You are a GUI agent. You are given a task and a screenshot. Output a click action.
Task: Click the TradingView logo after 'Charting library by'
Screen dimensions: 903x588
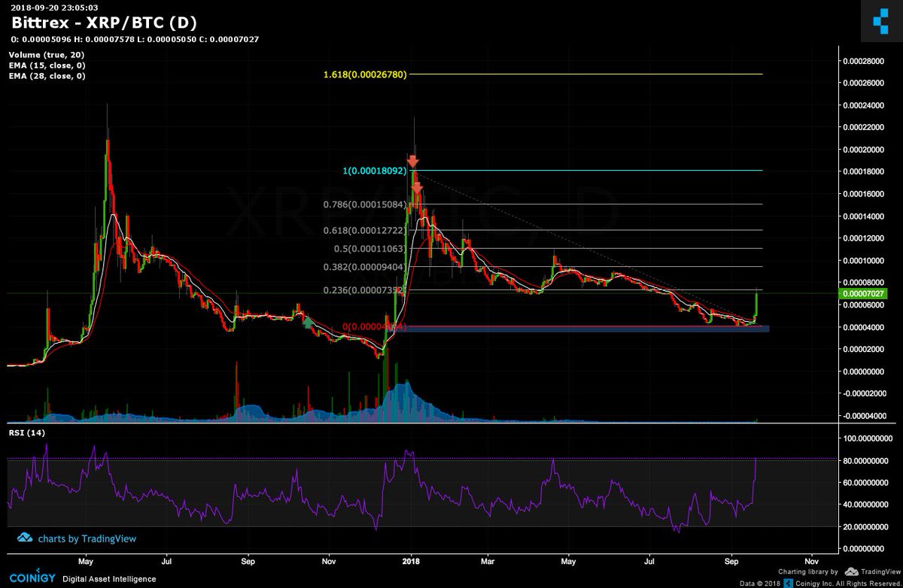pyautogui.click(x=852, y=571)
